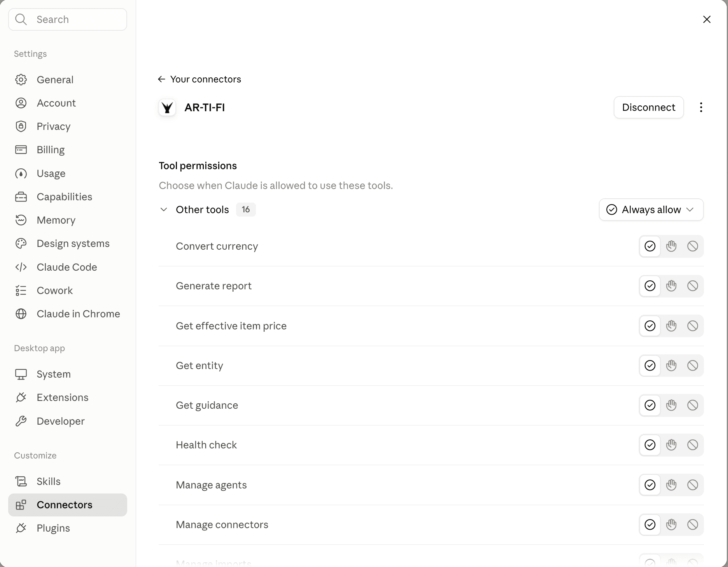This screenshot has width=728, height=567.
Task: Block the Generate report tool
Action: click(693, 286)
